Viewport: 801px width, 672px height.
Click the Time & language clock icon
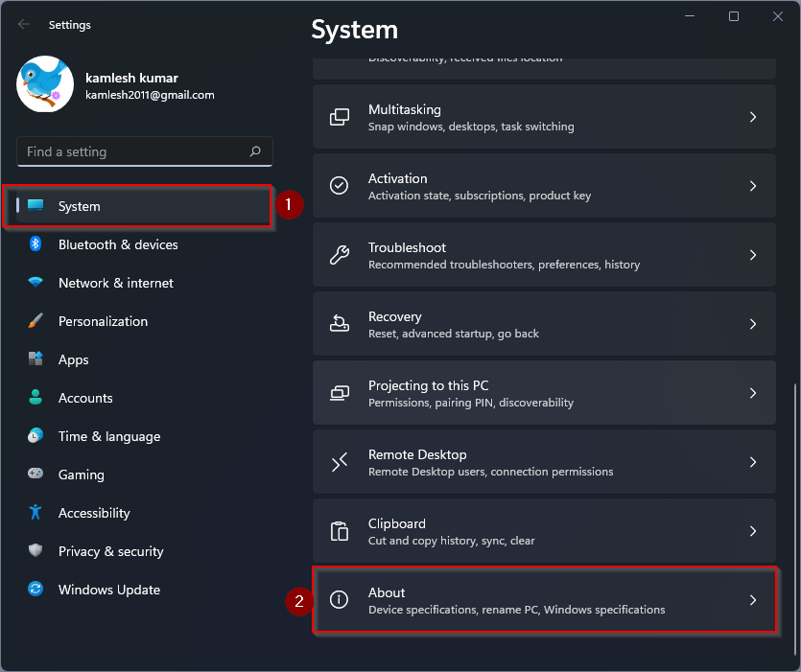point(35,435)
